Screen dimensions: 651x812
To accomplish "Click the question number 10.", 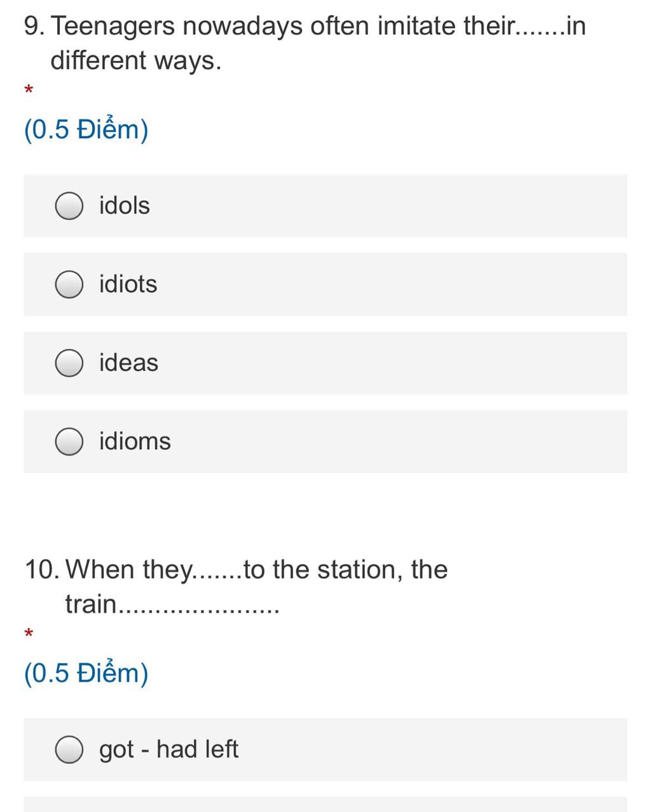I will [x=43, y=569].
